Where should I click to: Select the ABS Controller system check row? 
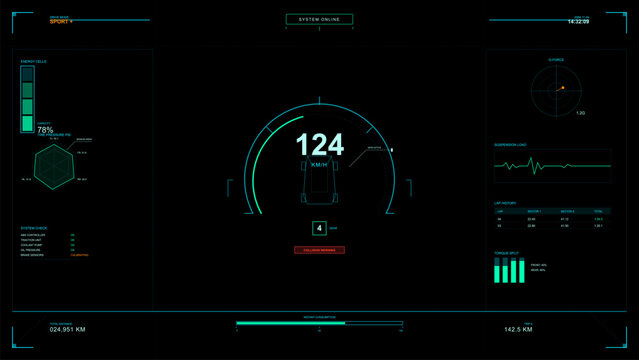(x=48, y=235)
